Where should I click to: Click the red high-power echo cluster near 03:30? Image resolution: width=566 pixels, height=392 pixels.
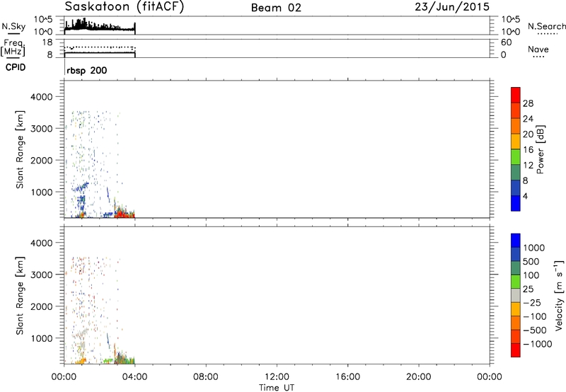coord(125,214)
